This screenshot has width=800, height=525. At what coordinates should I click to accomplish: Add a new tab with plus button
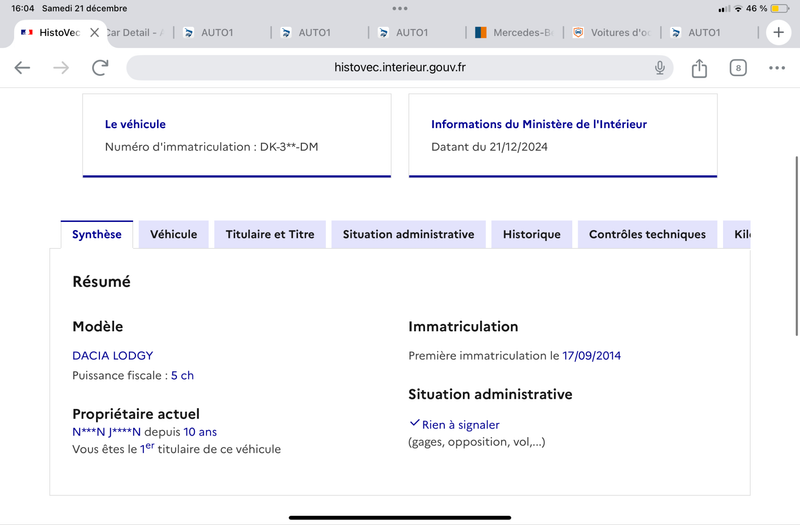click(779, 33)
